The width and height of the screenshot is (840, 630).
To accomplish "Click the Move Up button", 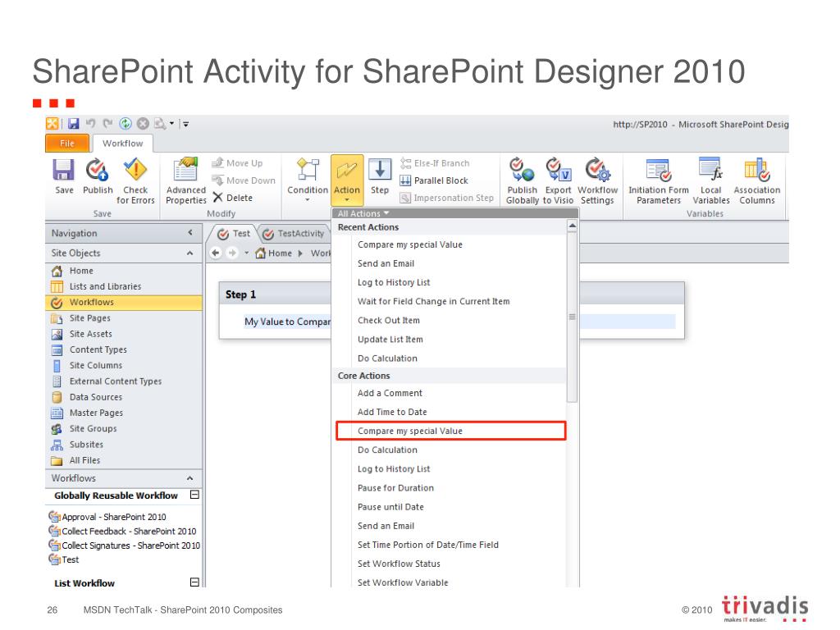I will [237, 163].
